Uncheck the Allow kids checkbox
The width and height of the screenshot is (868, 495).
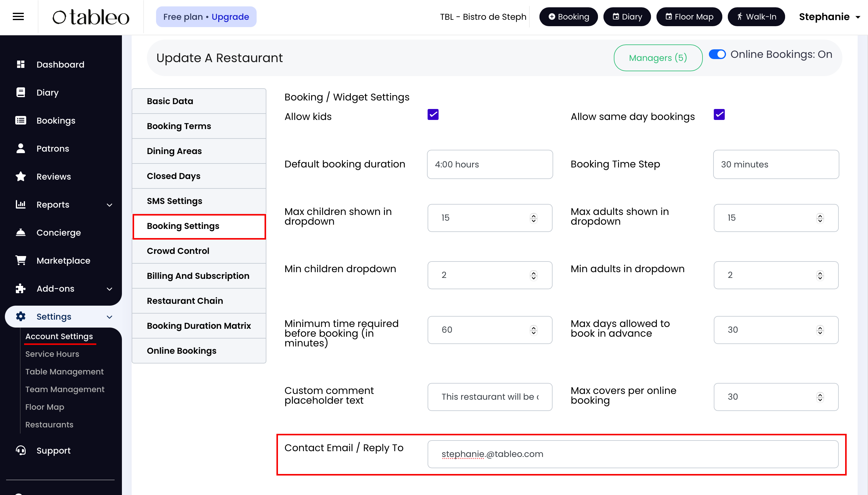point(433,115)
